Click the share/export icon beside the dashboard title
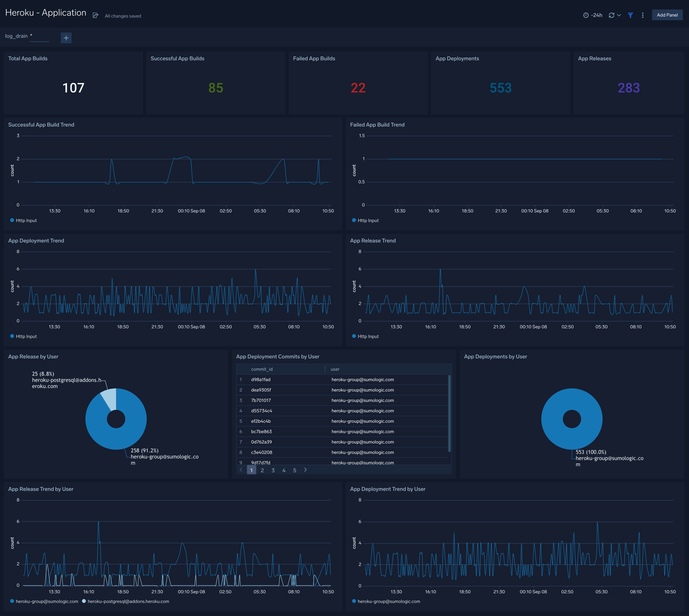This screenshot has width=689, height=616. [95, 15]
